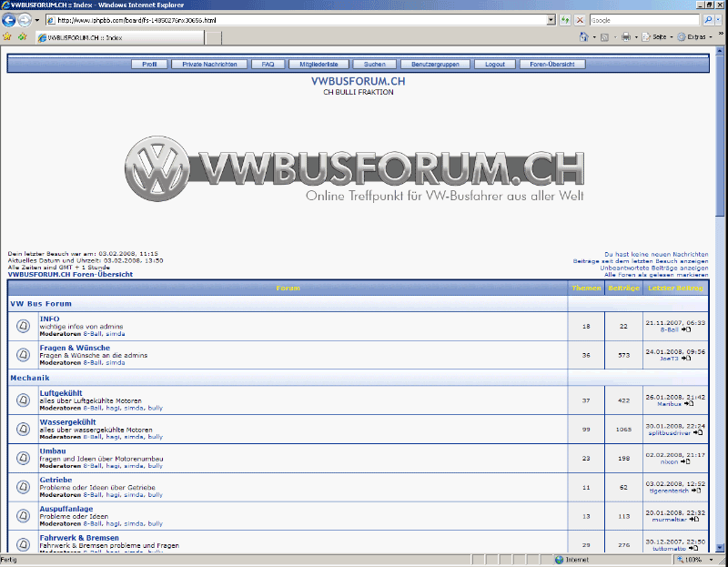The image size is (728, 567).
Task: Click the status icon beside Getriebe
Action: [x=24, y=487]
